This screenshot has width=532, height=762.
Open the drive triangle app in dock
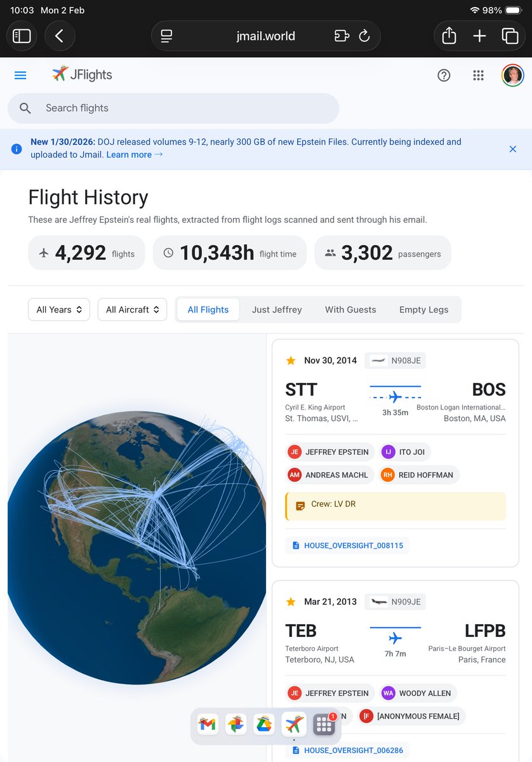[x=265, y=724]
